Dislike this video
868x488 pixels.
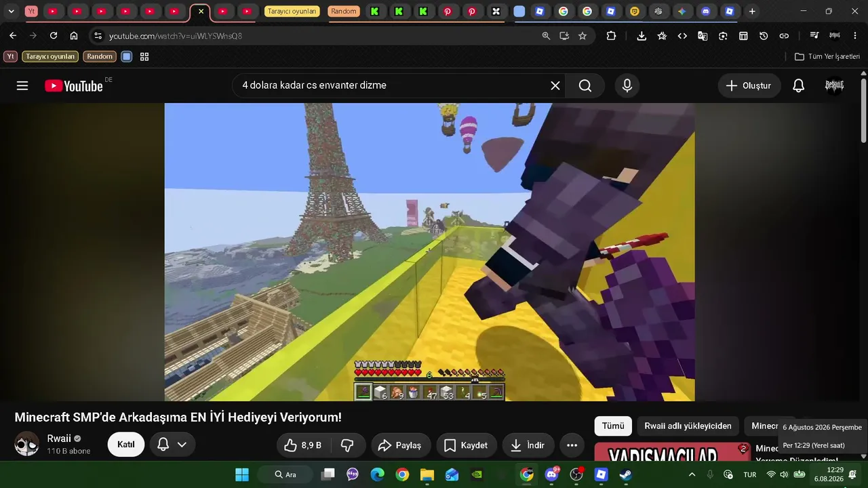347,445
